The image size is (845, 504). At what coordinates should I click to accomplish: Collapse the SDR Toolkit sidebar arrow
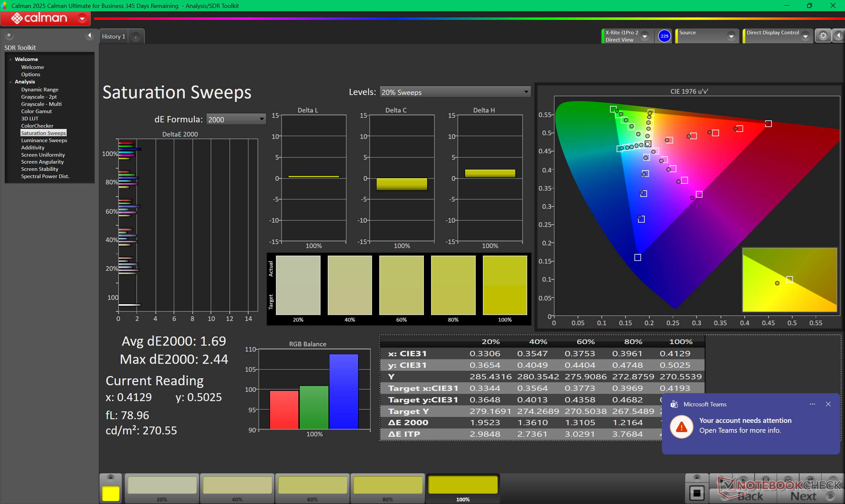pyautogui.click(x=89, y=35)
